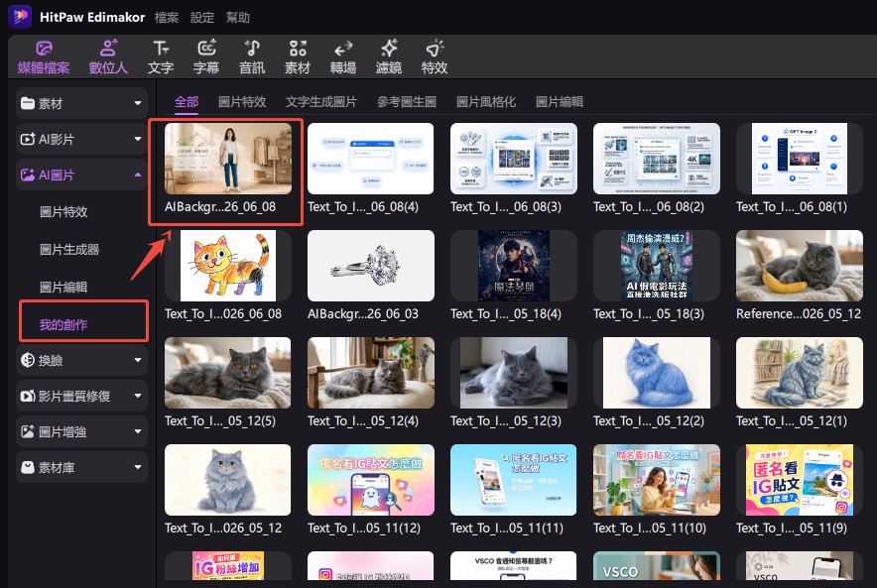
Task: Select the AIBackgr...26_06_08 woman thumbnail
Action: (x=228, y=159)
